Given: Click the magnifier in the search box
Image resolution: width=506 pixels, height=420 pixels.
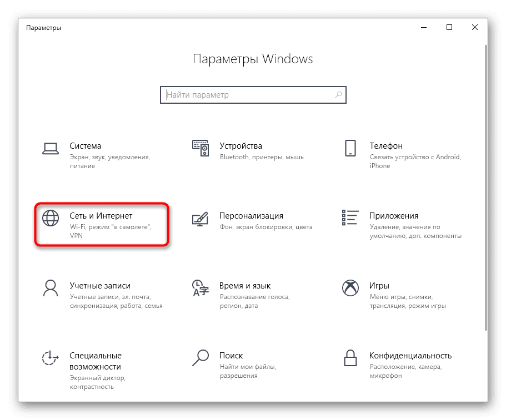Looking at the screenshot, I should point(338,95).
